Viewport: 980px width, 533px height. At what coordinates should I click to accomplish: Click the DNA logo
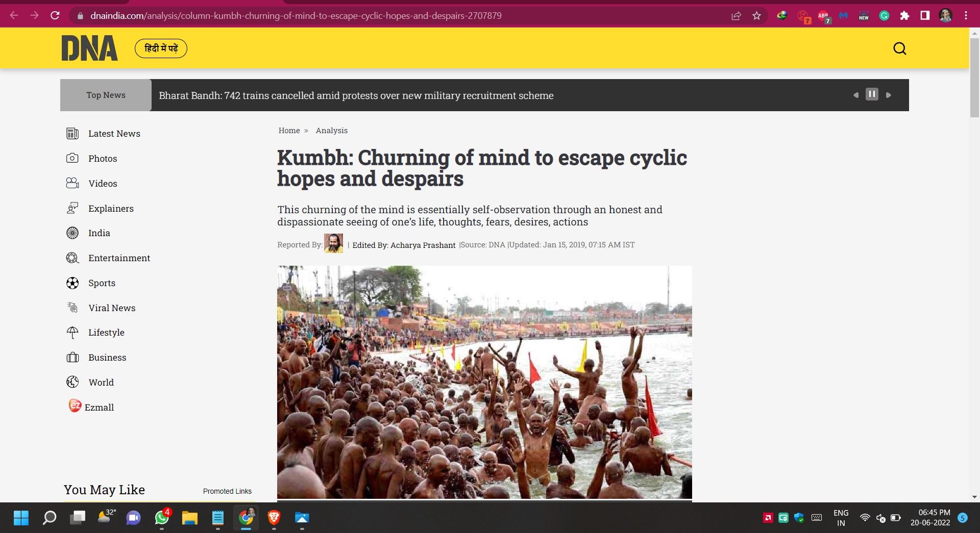click(x=89, y=48)
